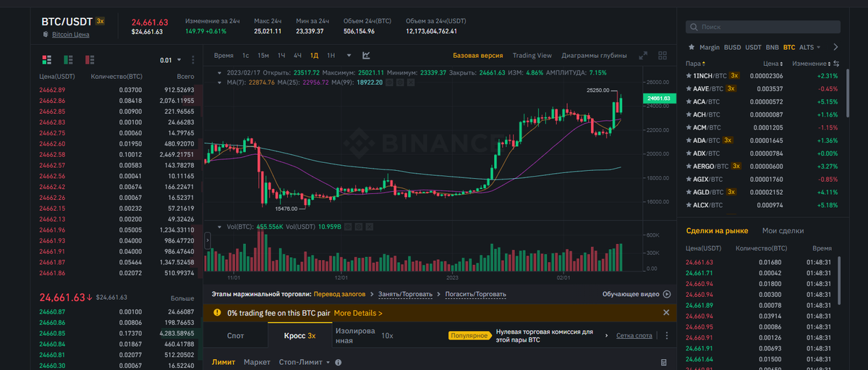Open order book precision 0.01 dropdown
The height and width of the screenshot is (370, 868).
pyautogui.click(x=170, y=60)
